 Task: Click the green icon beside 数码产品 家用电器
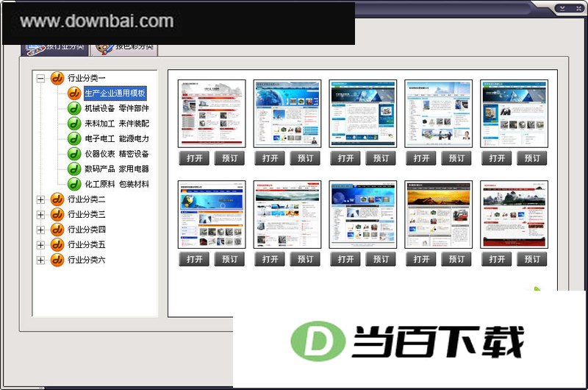tap(74, 169)
